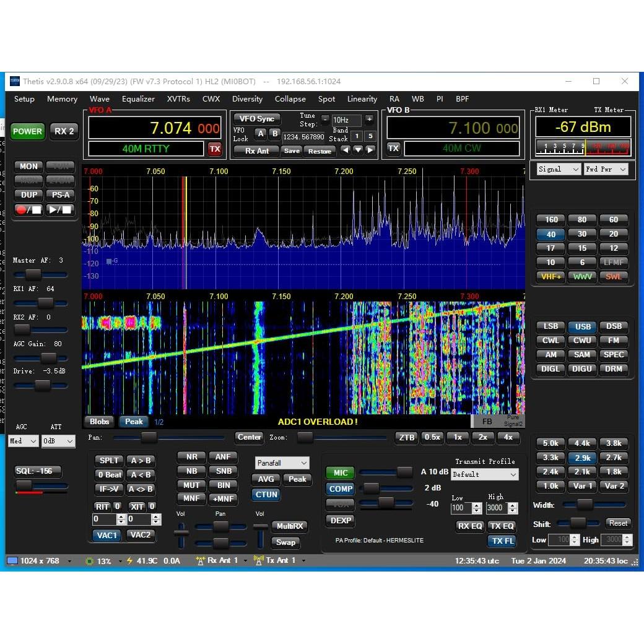Viewport: 644px width, 644px height.
Task: Select the 20 meter band button
Action: (613, 234)
